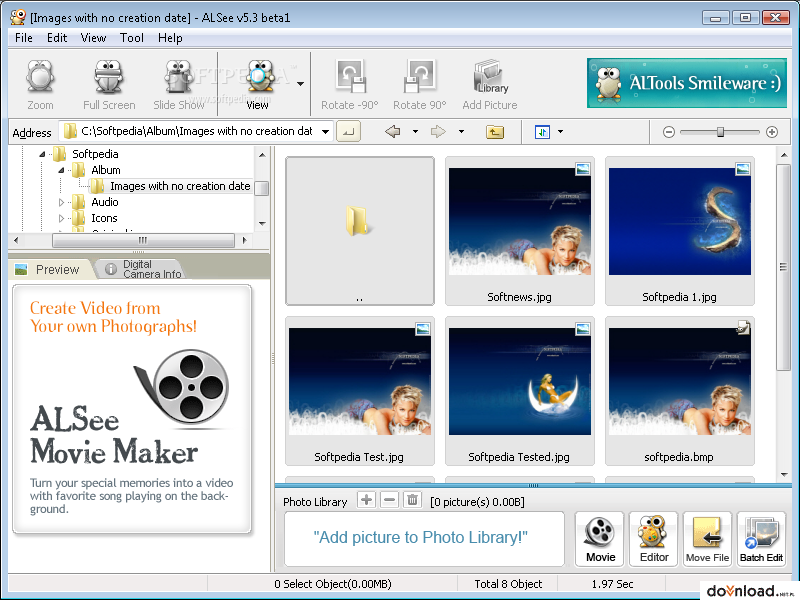The width and height of the screenshot is (800, 600).
Task: Add picture to Photo Library plus button
Action: click(x=366, y=500)
